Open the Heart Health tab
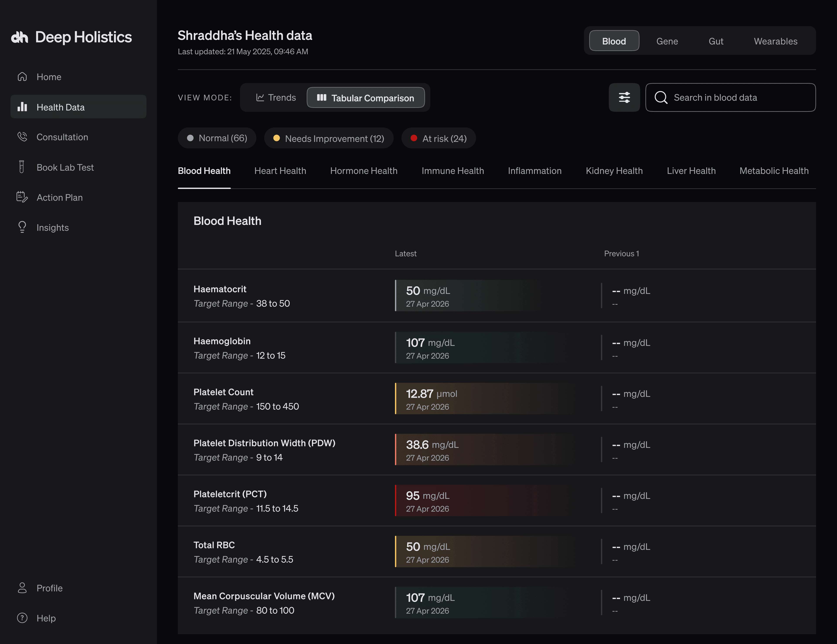Screen dimensions: 837x644 (x=280, y=170)
